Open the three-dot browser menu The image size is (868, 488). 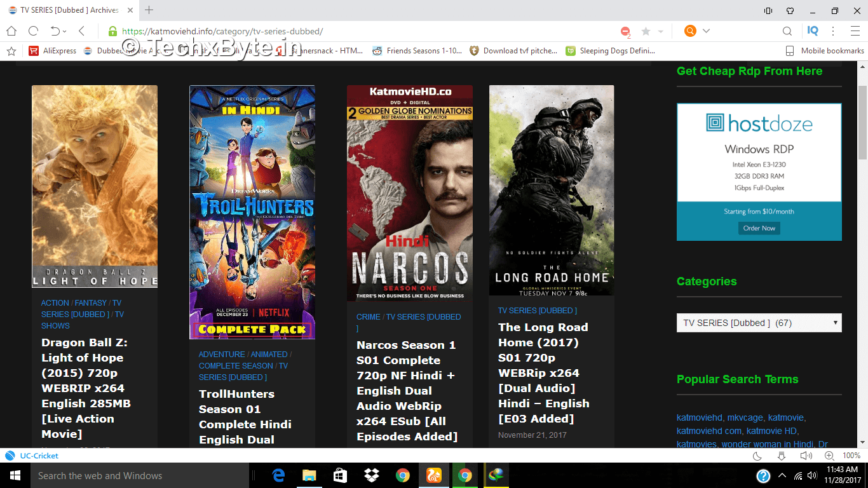tap(833, 31)
